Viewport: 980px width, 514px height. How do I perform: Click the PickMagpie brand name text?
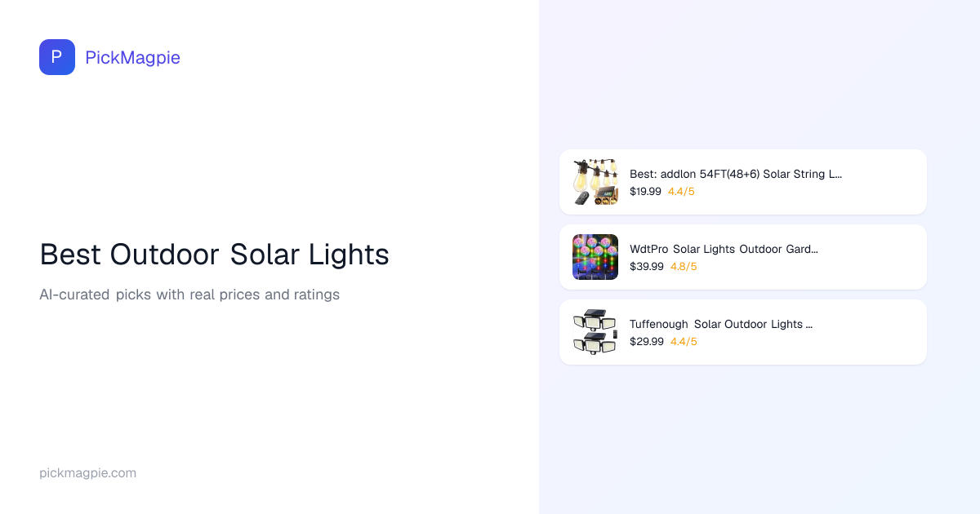[132, 57]
